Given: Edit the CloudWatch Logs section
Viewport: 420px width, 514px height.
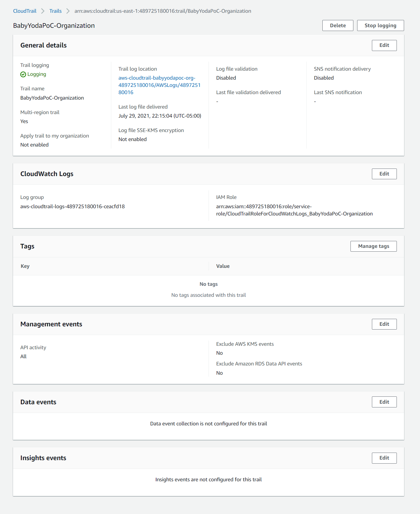Looking at the screenshot, I should [x=384, y=174].
